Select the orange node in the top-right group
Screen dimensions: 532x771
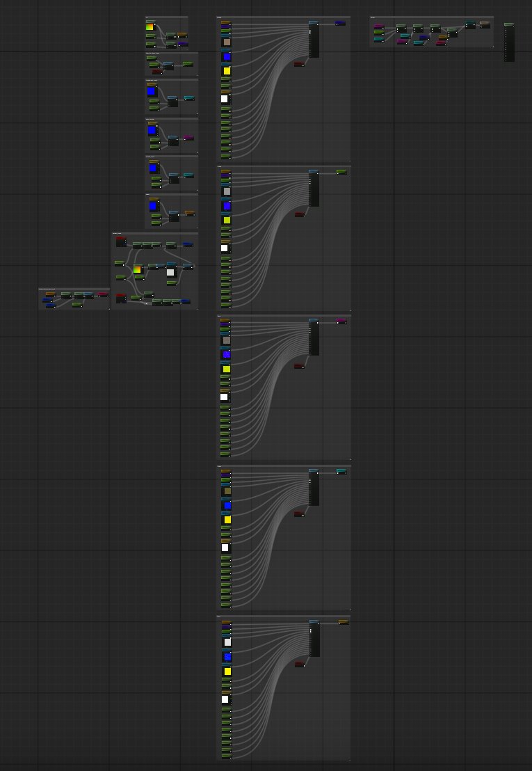[443, 38]
